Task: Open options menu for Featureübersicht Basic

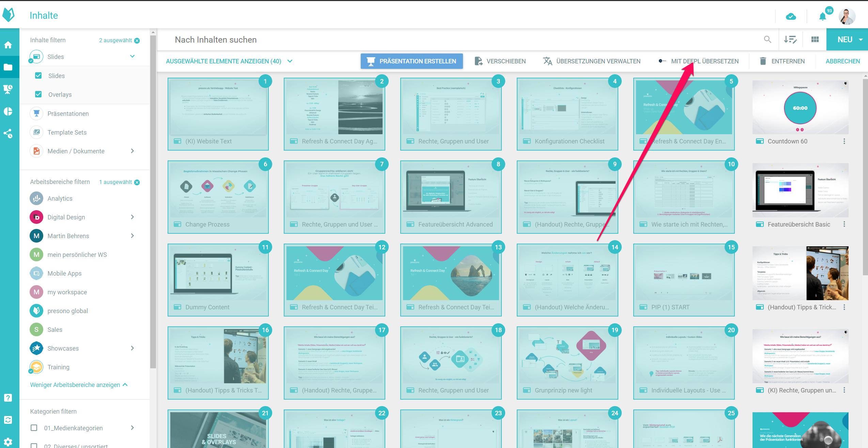Action: (x=844, y=224)
